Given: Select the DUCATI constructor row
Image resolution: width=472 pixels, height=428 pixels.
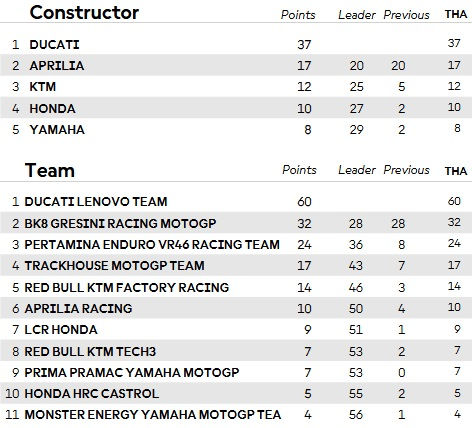Looking at the screenshot, I should (236, 44).
